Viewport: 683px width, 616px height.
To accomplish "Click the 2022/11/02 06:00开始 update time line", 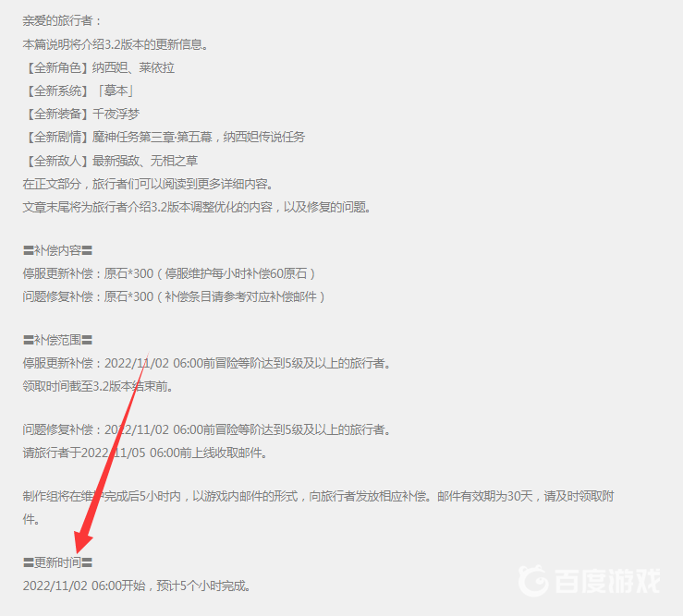I will [137, 586].
